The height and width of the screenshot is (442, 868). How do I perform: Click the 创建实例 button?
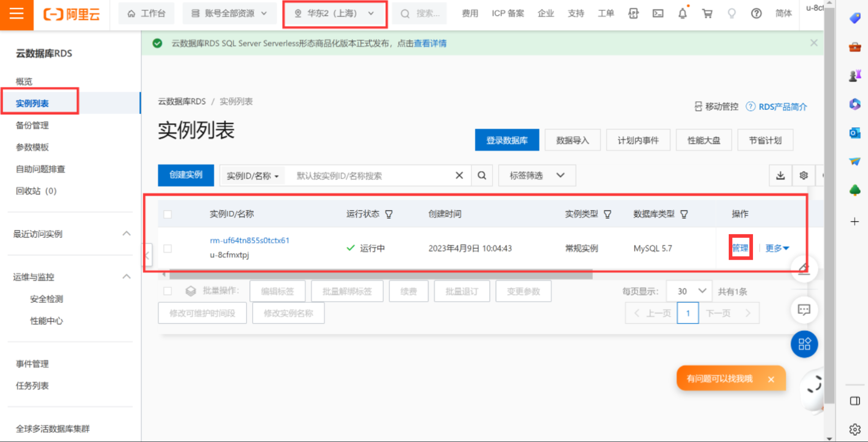tap(186, 175)
